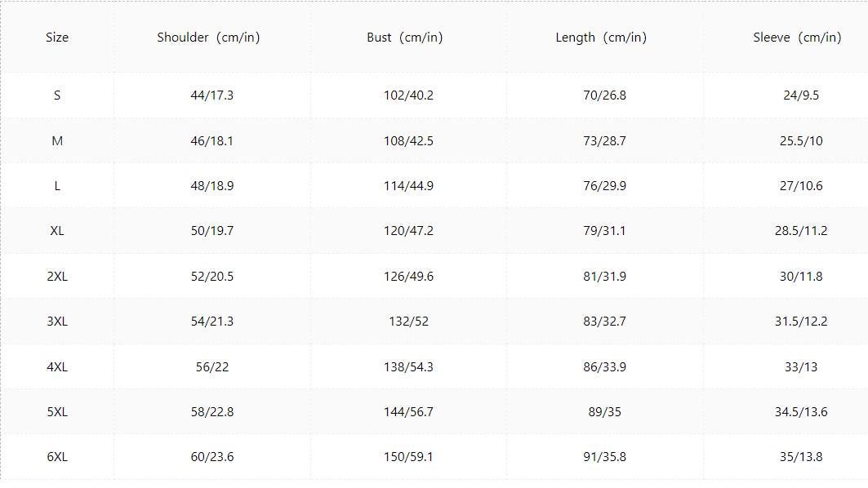Click length value 76/29.9
The image size is (868, 488).
point(604,185)
